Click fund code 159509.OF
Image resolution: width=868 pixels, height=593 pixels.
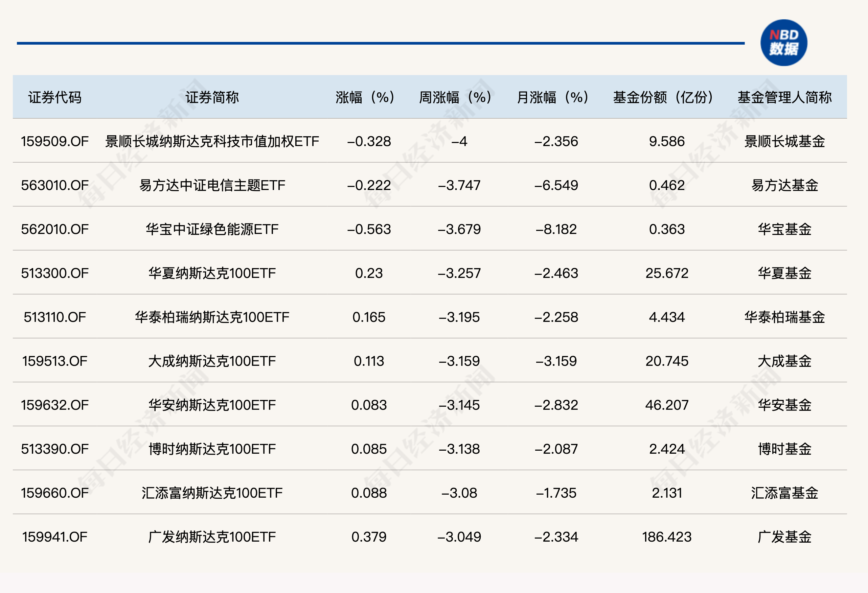point(55,141)
